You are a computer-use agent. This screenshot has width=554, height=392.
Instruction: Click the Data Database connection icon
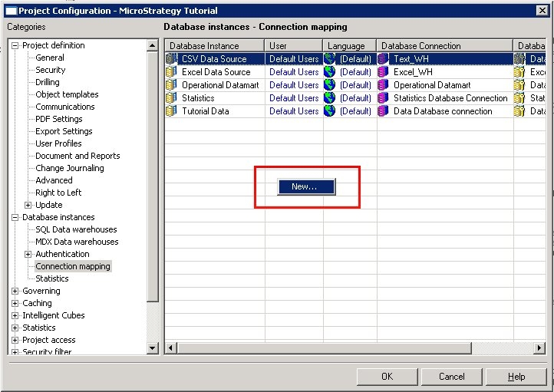383,111
